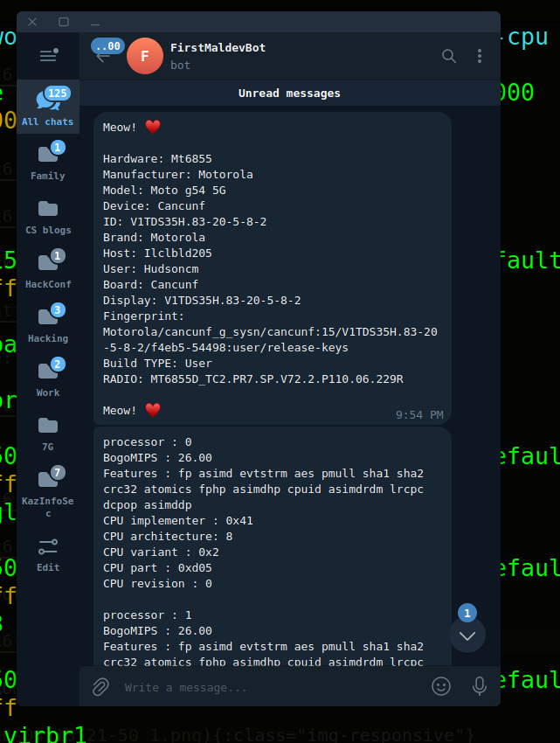
Task: Click the 'Fingerprint:' label line
Action: (x=143, y=316)
